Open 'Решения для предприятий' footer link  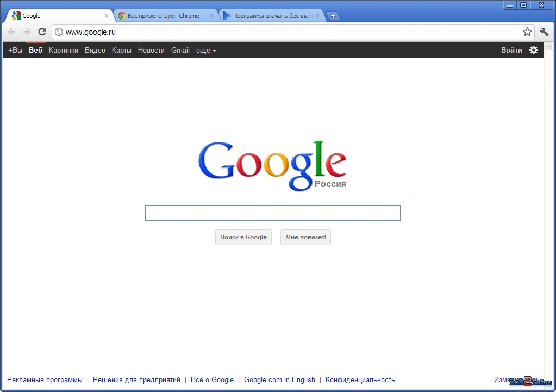(x=136, y=379)
